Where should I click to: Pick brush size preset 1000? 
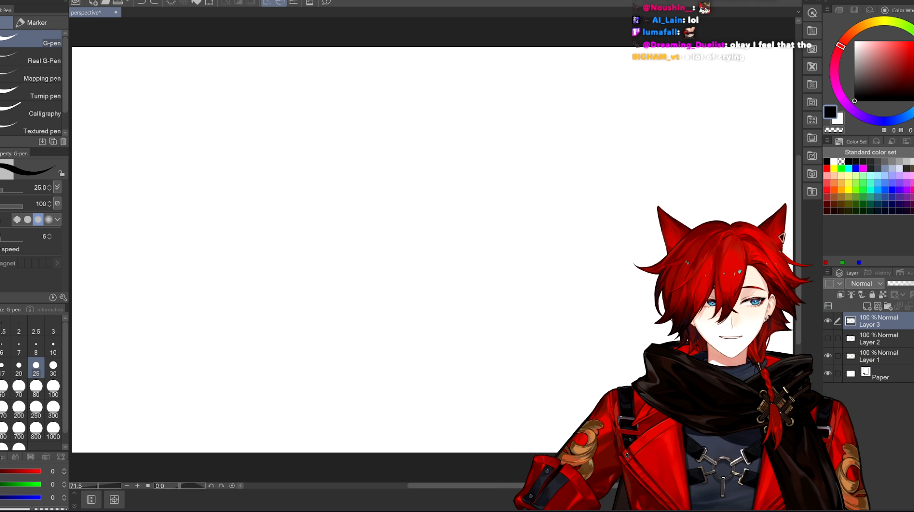(x=53, y=431)
